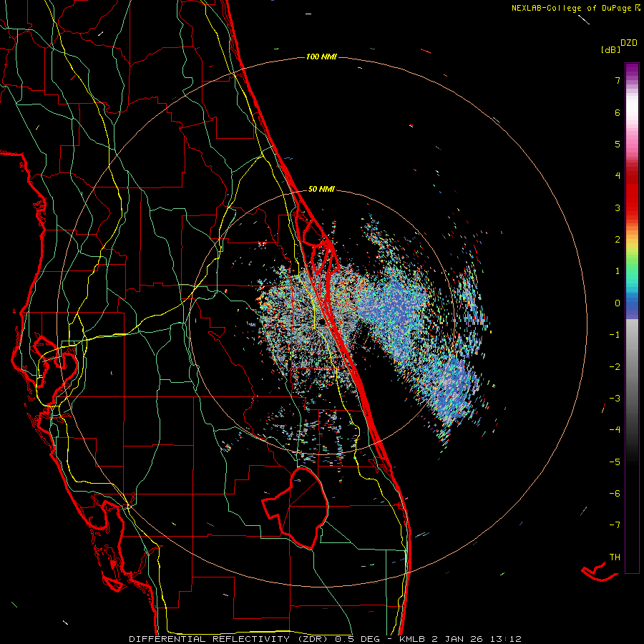
Task: Click the 4 tick label on color scale
Action: point(618,176)
